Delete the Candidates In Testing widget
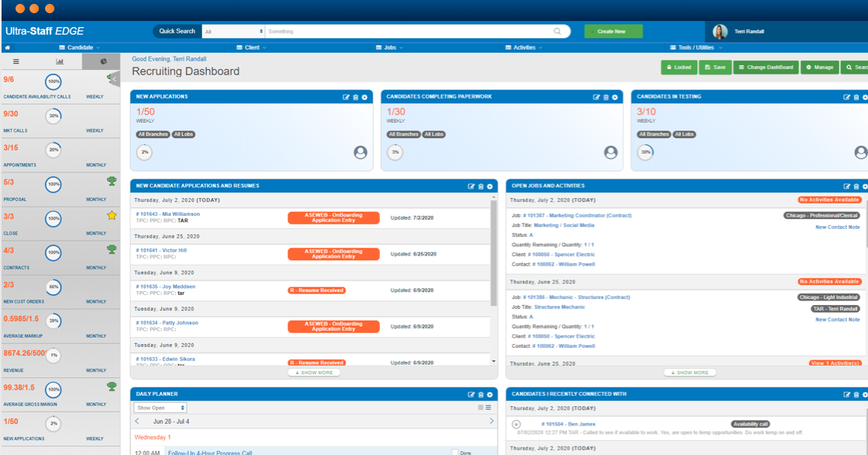The image size is (868, 455). (x=856, y=97)
